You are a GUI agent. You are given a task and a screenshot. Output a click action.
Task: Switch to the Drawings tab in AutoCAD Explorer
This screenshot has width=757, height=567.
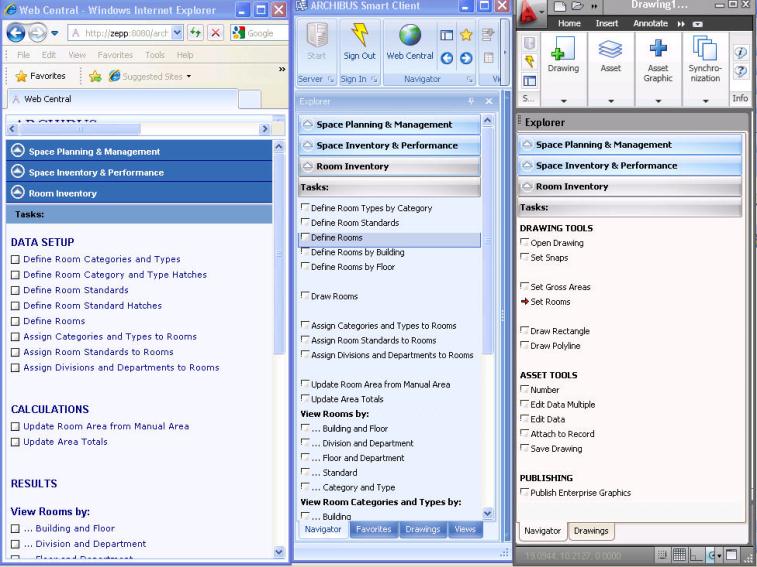tap(591, 531)
